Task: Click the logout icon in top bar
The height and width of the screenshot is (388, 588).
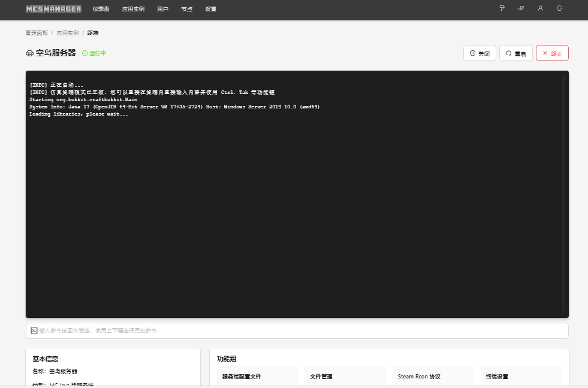Action: point(559,8)
